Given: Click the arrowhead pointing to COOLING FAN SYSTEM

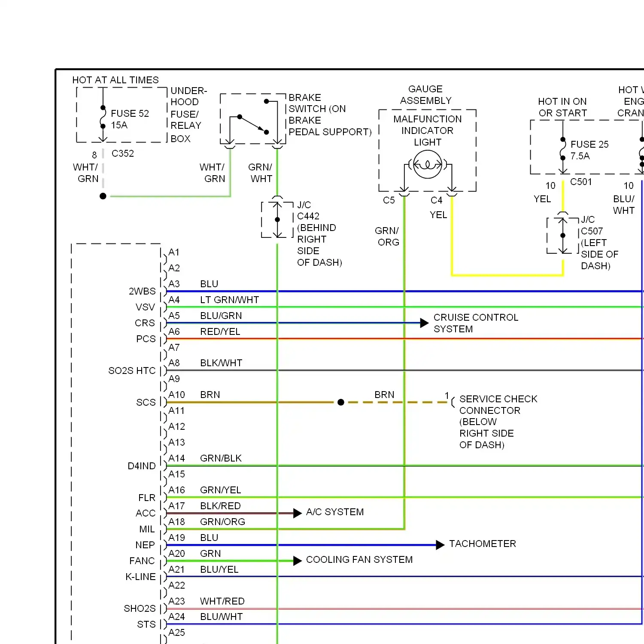Looking at the screenshot, I should pos(297,561).
